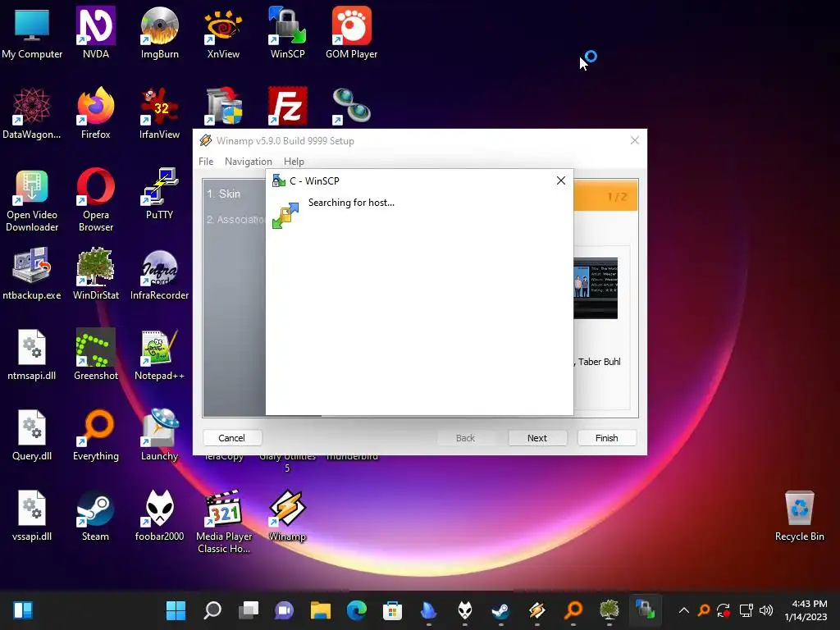Image resolution: width=840 pixels, height=630 pixels.
Task: Select the ImgBurn desktop icon
Action: point(159,33)
